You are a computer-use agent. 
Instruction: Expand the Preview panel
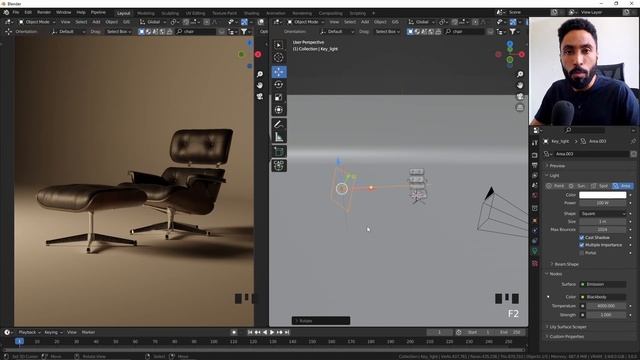tap(557, 166)
